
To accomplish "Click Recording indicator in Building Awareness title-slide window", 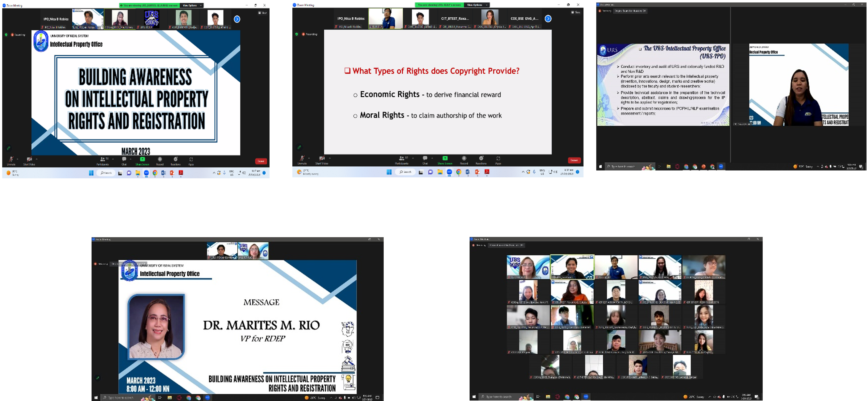I will pyautogui.click(x=18, y=35).
